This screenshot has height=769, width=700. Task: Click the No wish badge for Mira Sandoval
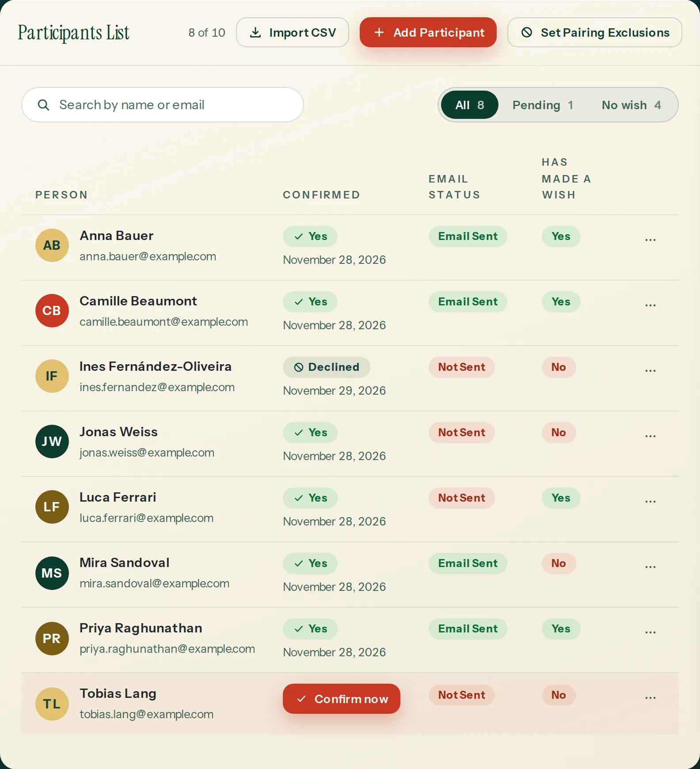[x=559, y=563]
